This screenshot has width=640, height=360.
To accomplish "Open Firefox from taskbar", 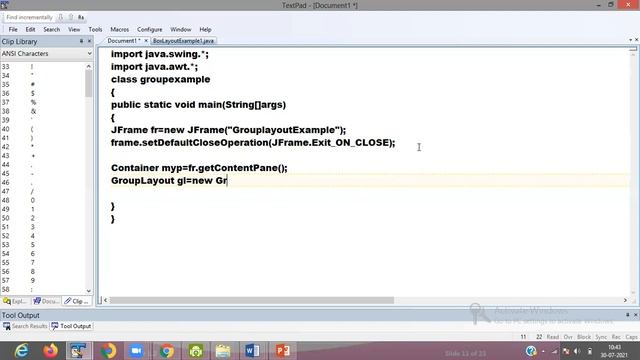I will coord(51,351).
